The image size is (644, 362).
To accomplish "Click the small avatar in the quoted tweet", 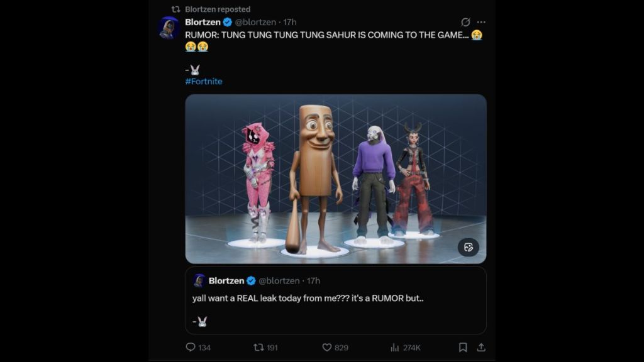I will (x=199, y=280).
